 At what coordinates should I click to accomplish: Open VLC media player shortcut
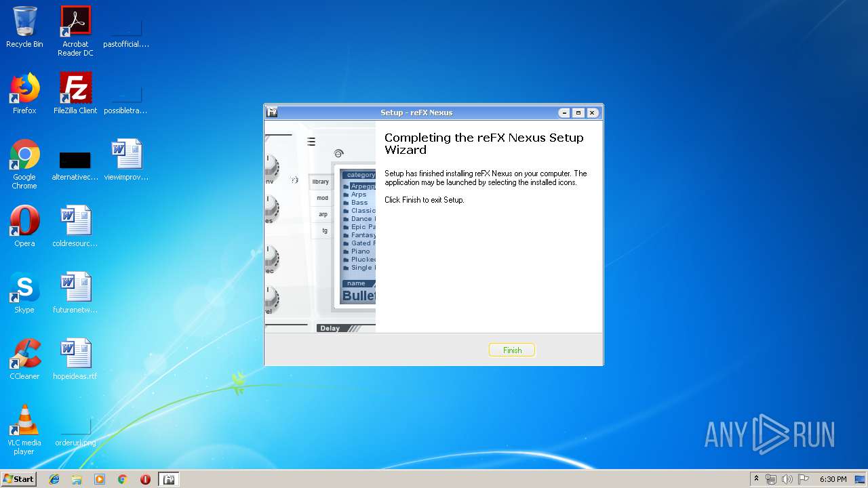click(24, 430)
